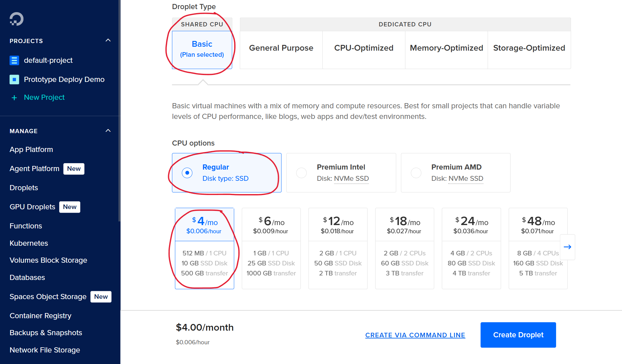Click the Create Droplet button
The image size is (622, 364).
point(518,335)
